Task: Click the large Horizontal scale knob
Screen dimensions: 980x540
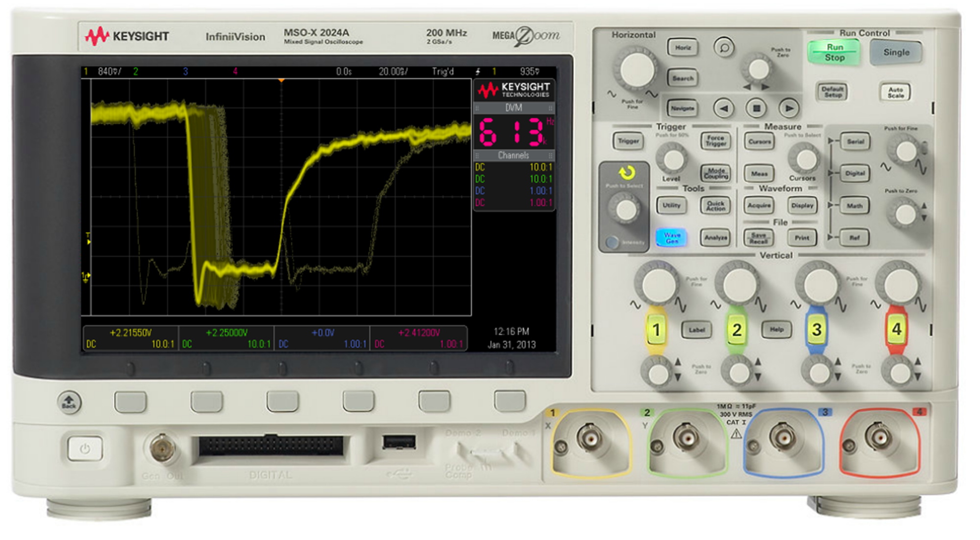Action: click(x=637, y=70)
